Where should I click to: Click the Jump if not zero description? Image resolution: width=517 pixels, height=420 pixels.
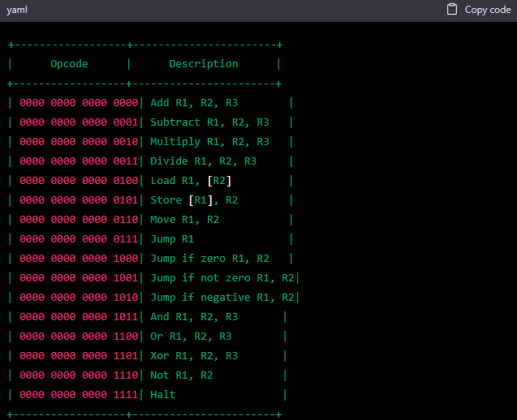(x=222, y=278)
